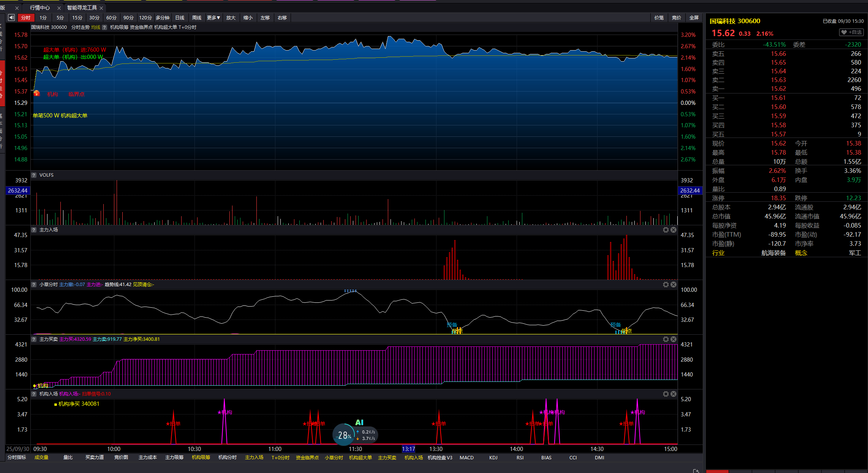This screenshot has height=473, width=868.
Task: Close the 机构入场 indicator panel
Action: [x=673, y=394]
